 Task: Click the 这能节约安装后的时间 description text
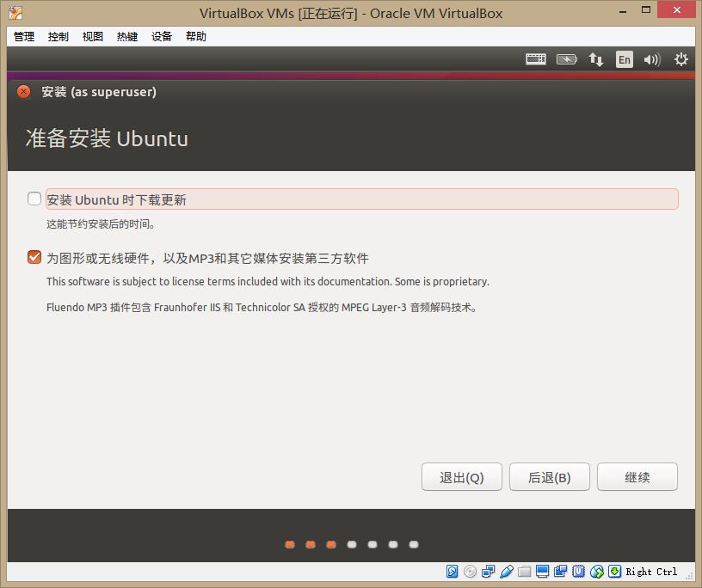pos(101,224)
